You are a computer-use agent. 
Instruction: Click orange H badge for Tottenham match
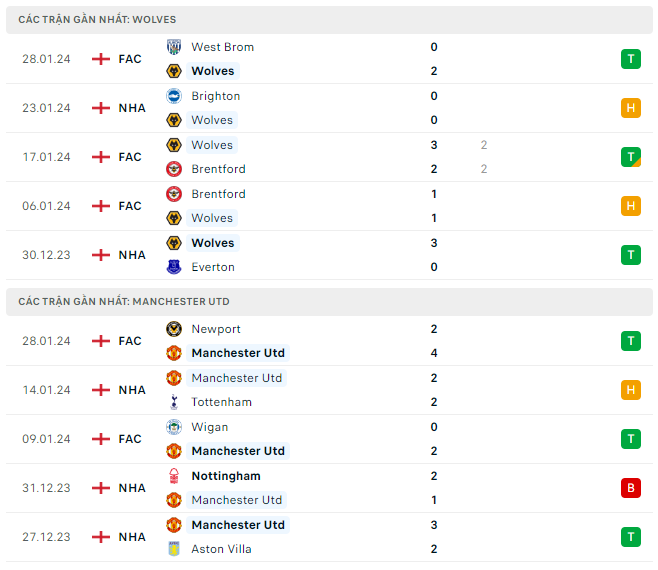click(630, 390)
